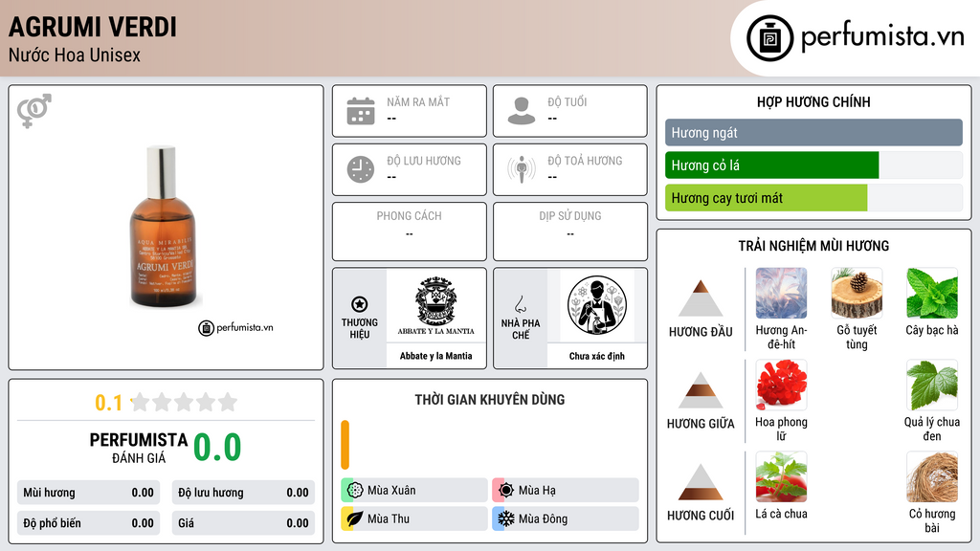This screenshot has width=980, height=551.
Task: Click the perfumista.vn bottle logo icon
Action: pos(769,38)
